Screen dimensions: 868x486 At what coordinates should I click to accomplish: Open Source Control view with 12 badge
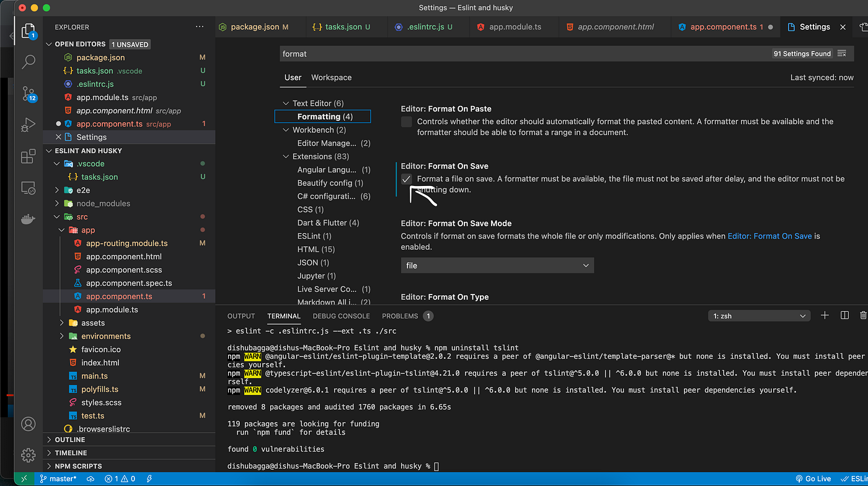29,94
